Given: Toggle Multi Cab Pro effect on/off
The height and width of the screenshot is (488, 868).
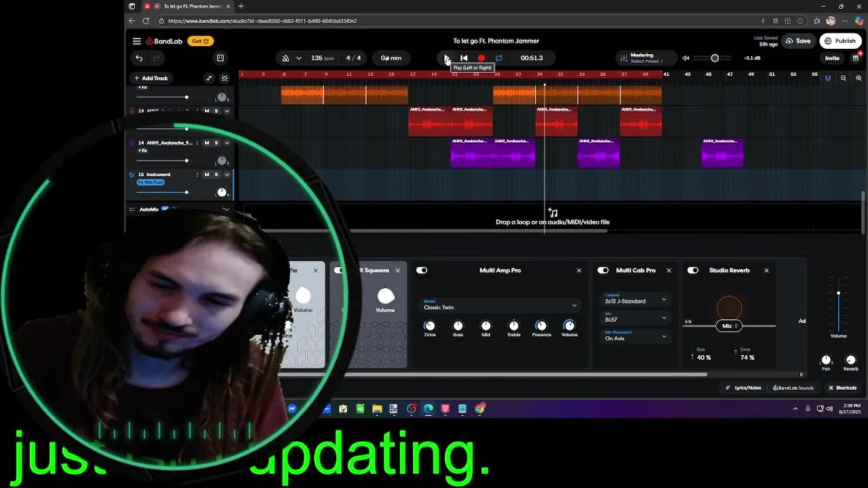Looking at the screenshot, I should point(603,270).
